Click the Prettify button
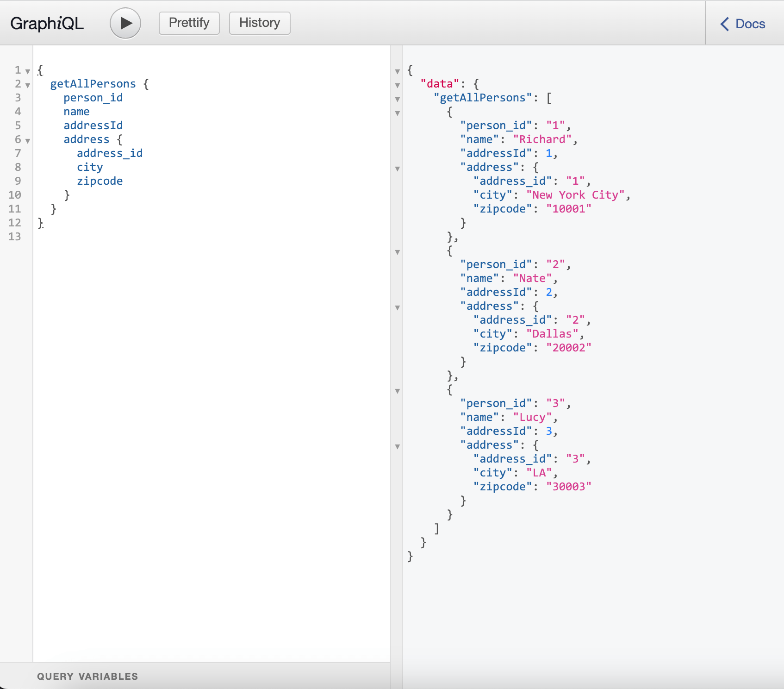This screenshot has height=689, width=784. click(x=189, y=22)
